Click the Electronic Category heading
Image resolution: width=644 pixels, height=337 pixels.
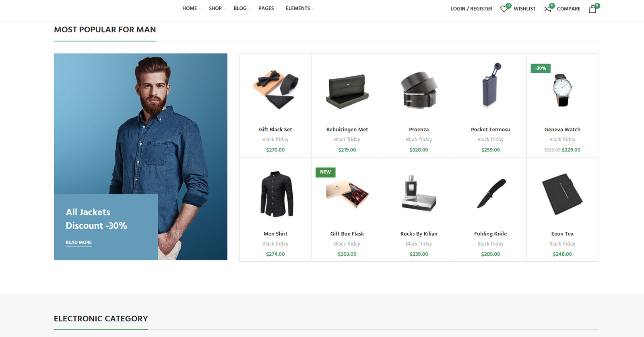pyautogui.click(x=101, y=319)
